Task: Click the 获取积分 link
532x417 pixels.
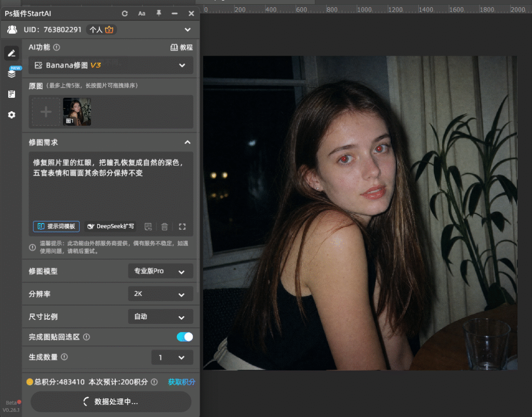Action: click(181, 382)
